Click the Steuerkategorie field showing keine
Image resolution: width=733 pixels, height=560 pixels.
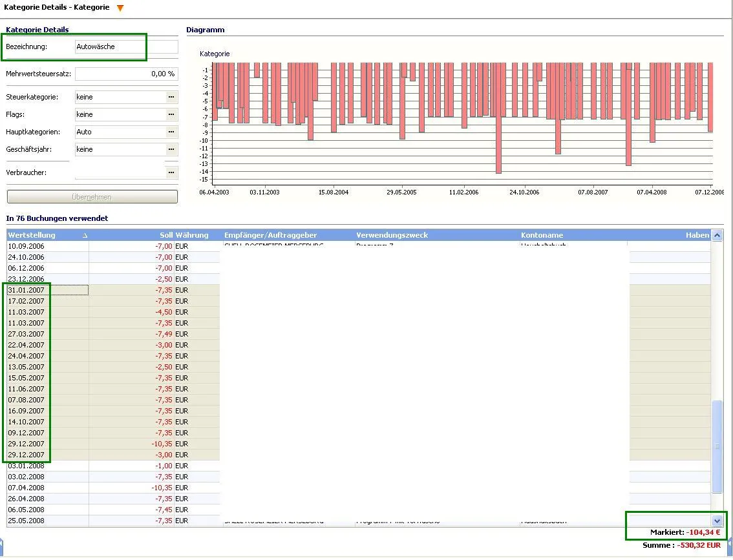pyautogui.click(x=120, y=97)
